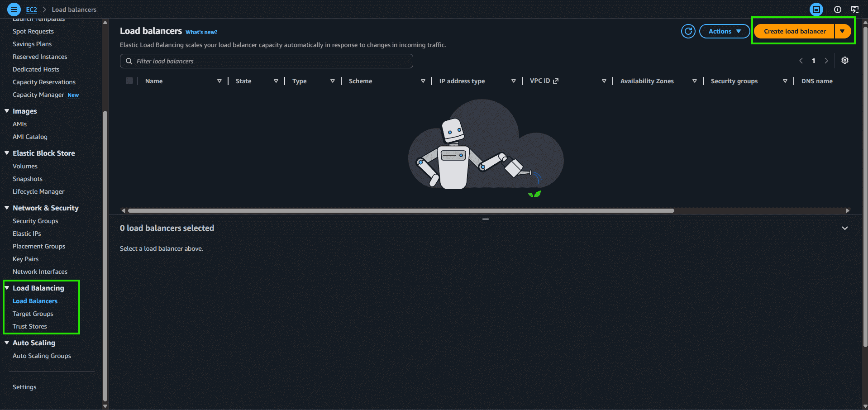Open Lifecycle Manager in sidebar
Image resolution: width=868 pixels, height=410 pixels.
click(38, 191)
